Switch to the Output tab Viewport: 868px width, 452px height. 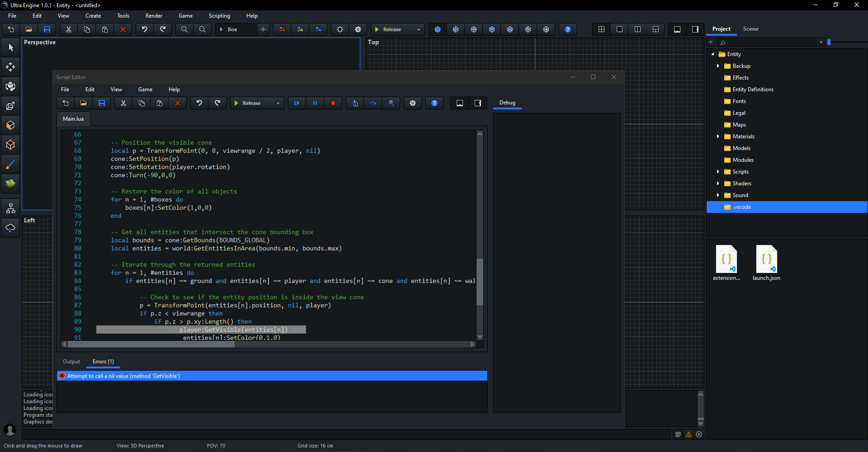click(71, 362)
